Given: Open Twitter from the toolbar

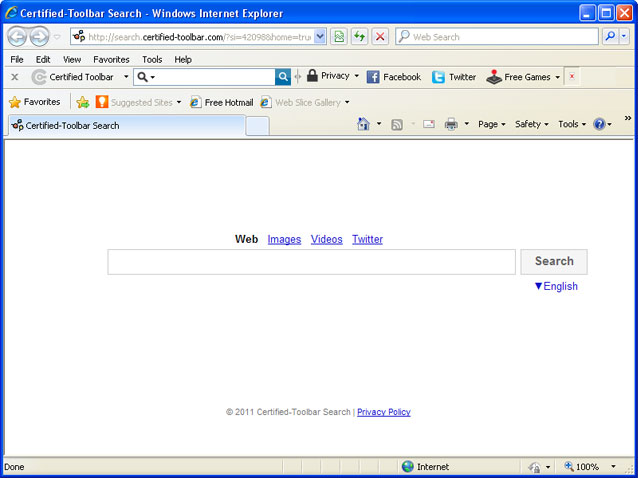Looking at the screenshot, I should pyautogui.click(x=454, y=77).
